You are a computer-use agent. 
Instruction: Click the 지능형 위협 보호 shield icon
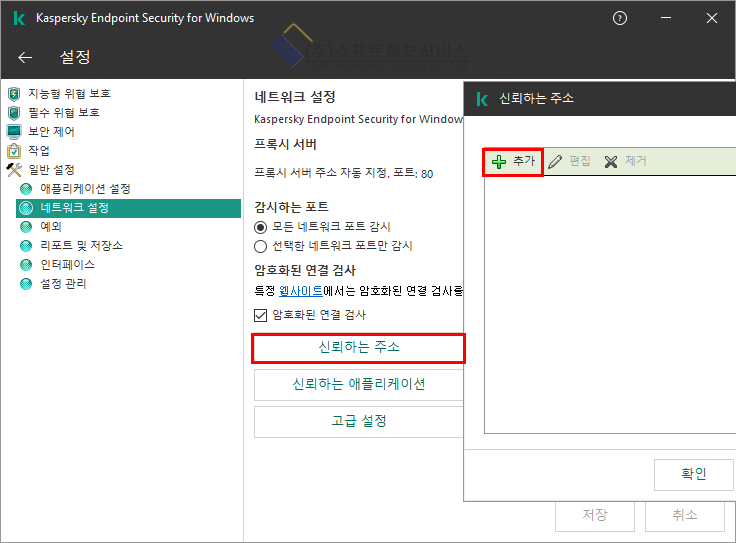pyautogui.click(x=14, y=94)
